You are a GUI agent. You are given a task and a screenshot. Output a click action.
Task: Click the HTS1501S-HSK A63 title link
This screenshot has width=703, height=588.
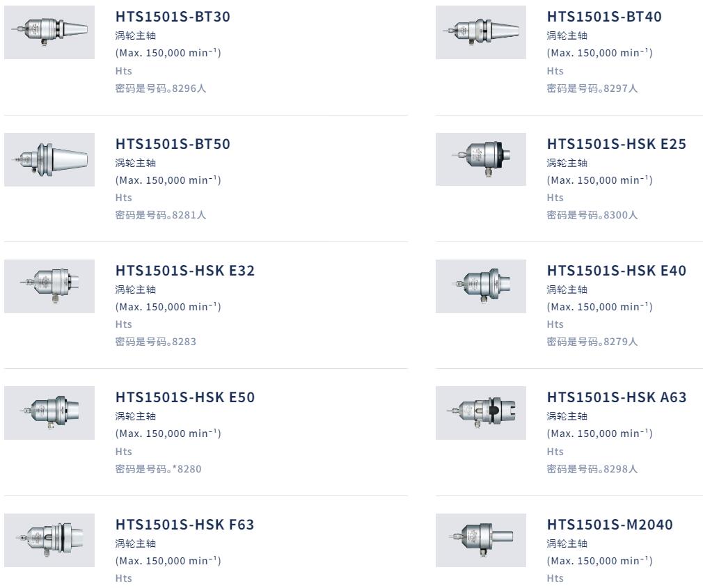click(x=616, y=397)
